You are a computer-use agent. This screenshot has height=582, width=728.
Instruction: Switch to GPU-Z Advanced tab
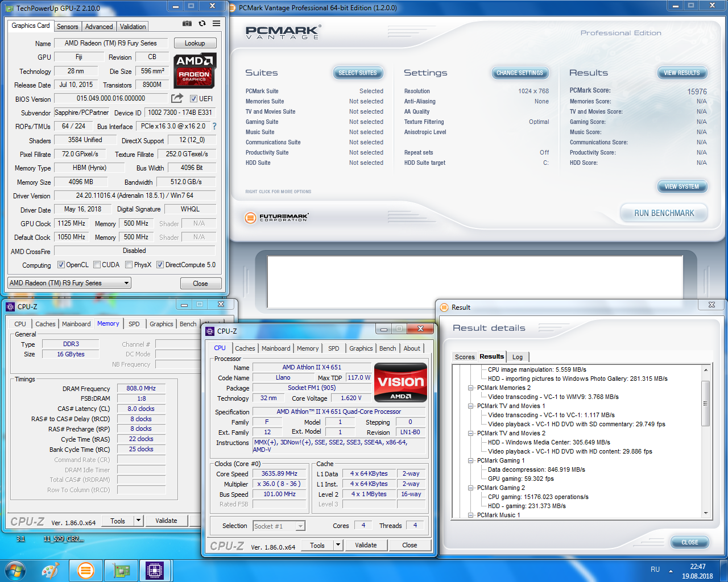99,27
